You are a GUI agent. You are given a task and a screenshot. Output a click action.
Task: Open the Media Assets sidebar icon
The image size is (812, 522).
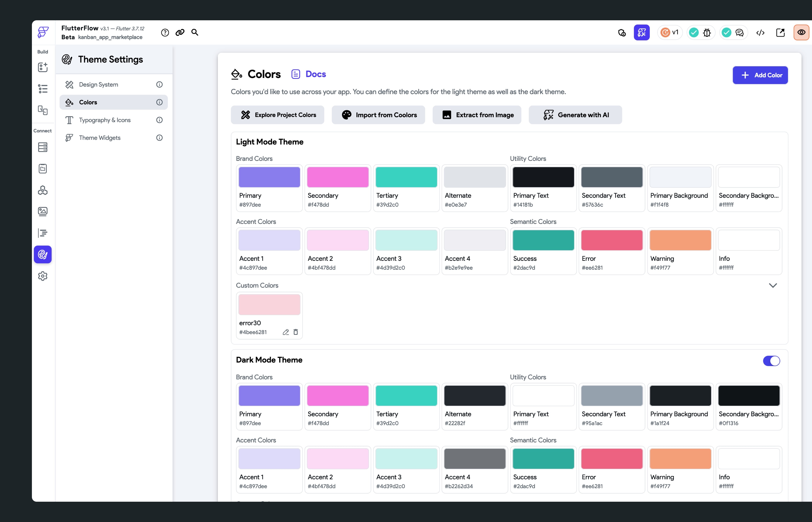click(43, 212)
